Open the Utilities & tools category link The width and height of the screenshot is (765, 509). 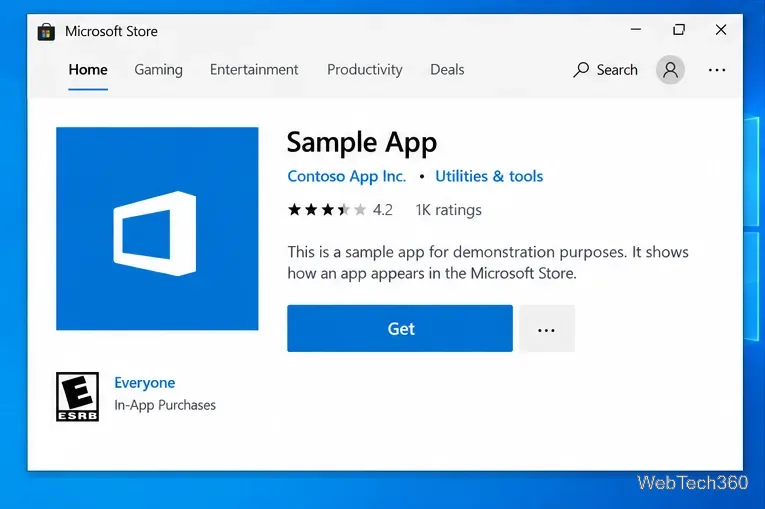[x=489, y=176]
